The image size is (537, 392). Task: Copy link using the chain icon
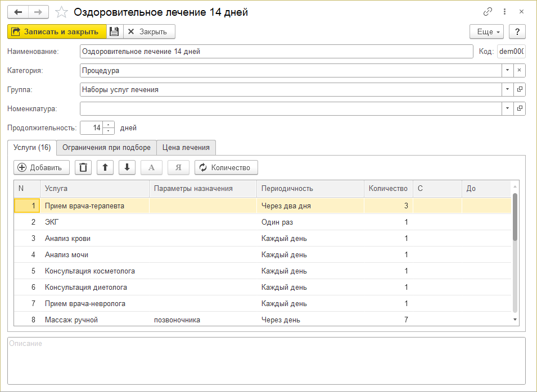point(488,12)
